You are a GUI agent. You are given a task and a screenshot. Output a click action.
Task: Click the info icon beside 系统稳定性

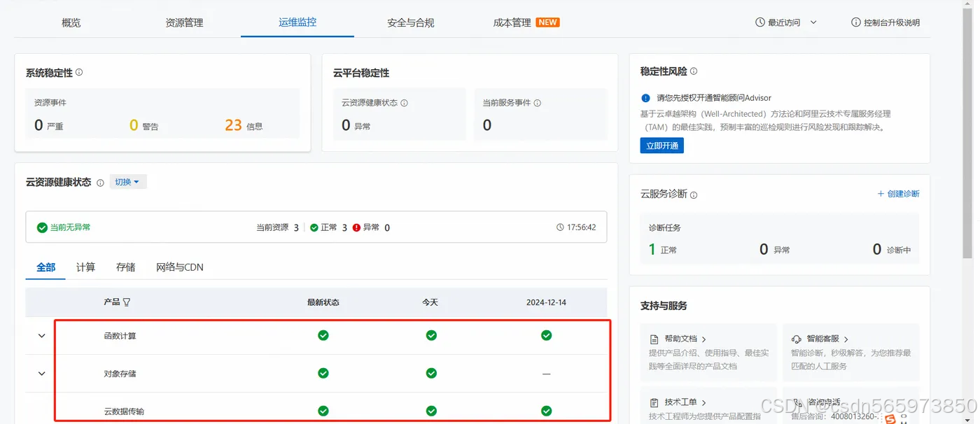click(x=77, y=72)
